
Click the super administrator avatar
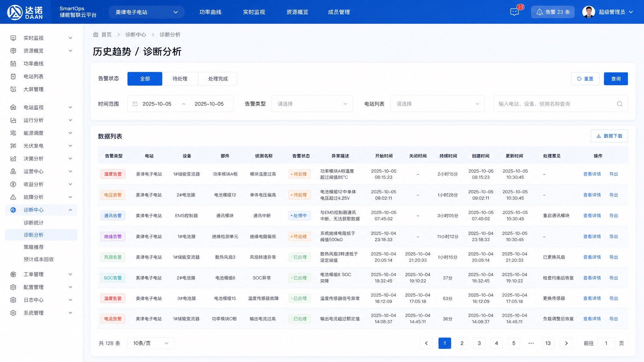588,12
